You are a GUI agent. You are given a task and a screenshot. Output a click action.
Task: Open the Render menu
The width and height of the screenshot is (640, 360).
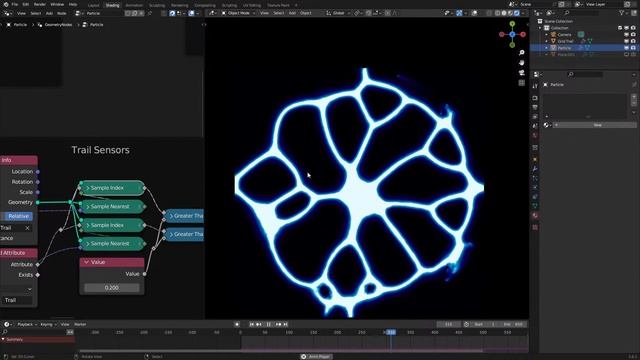(x=40, y=4)
